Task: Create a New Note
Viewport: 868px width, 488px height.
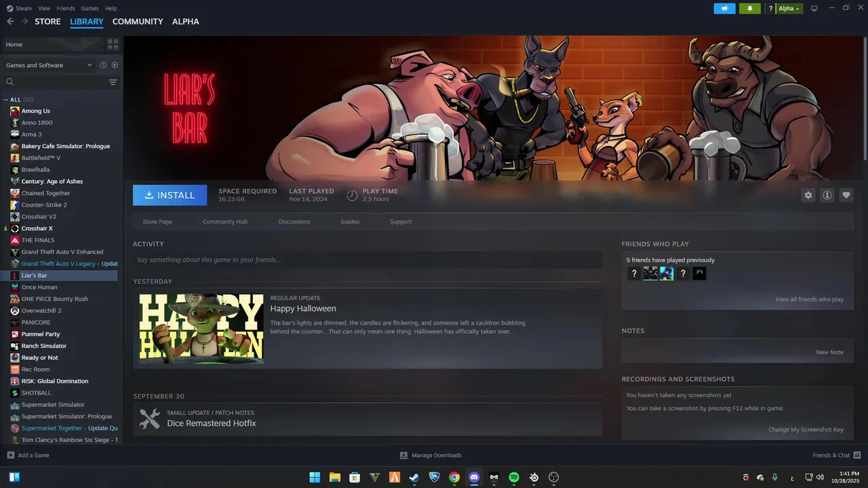Action: click(830, 352)
